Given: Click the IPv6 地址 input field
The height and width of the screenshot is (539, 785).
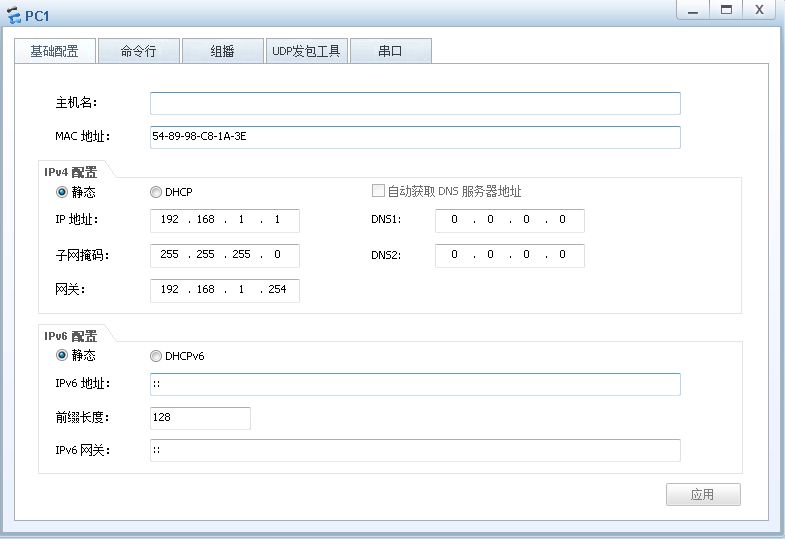Looking at the screenshot, I should [415, 384].
